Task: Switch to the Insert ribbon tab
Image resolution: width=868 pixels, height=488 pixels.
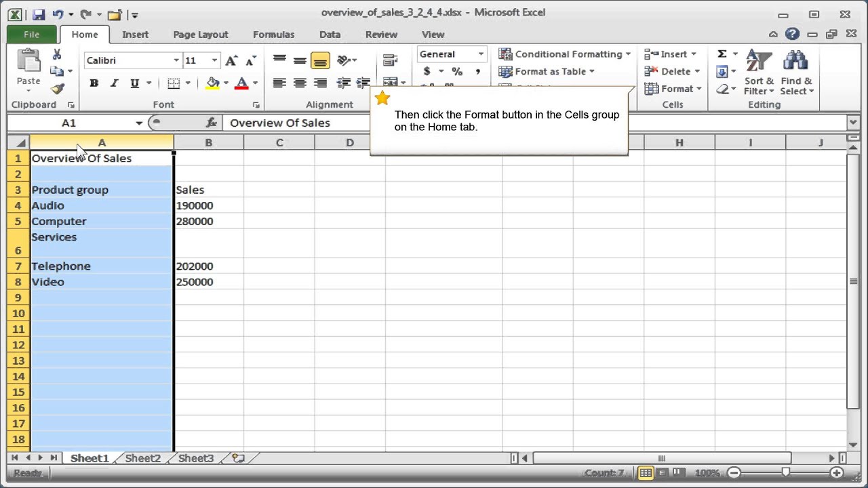Action: coord(136,35)
